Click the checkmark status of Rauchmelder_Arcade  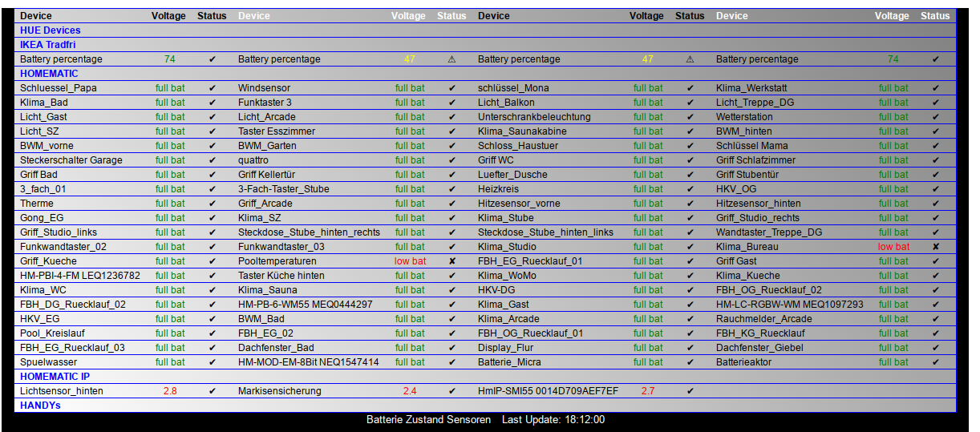tap(935, 319)
